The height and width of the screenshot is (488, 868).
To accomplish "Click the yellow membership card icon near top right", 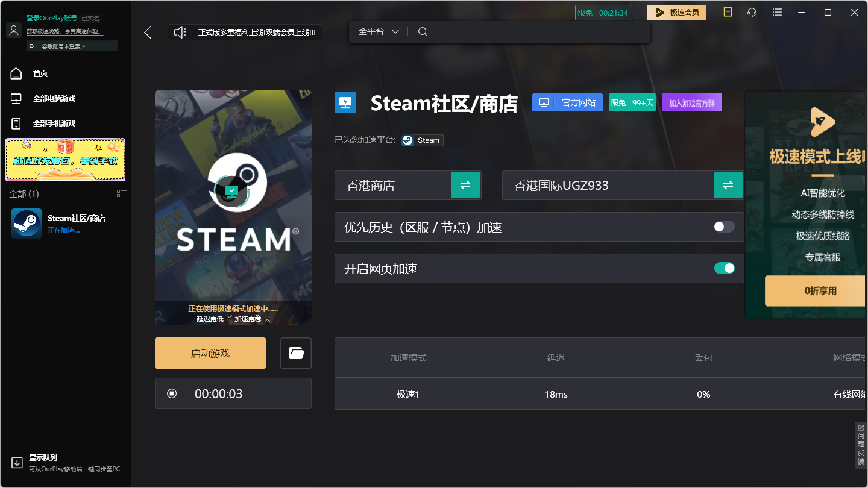I will coord(728,11).
